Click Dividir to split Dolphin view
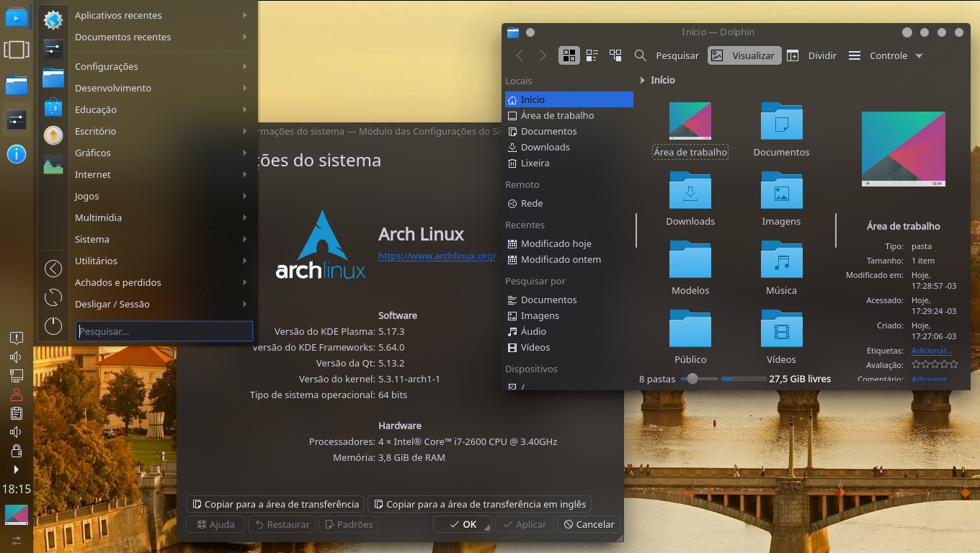Image resolution: width=980 pixels, height=553 pixels. pos(811,55)
